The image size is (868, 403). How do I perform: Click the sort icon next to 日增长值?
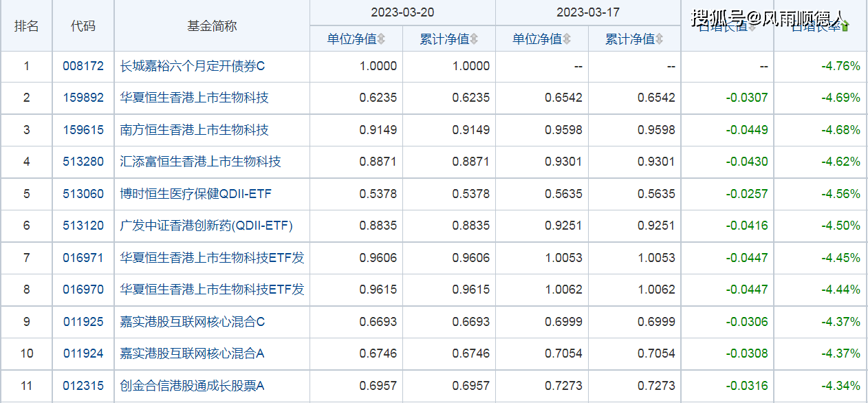pos(752,27)
